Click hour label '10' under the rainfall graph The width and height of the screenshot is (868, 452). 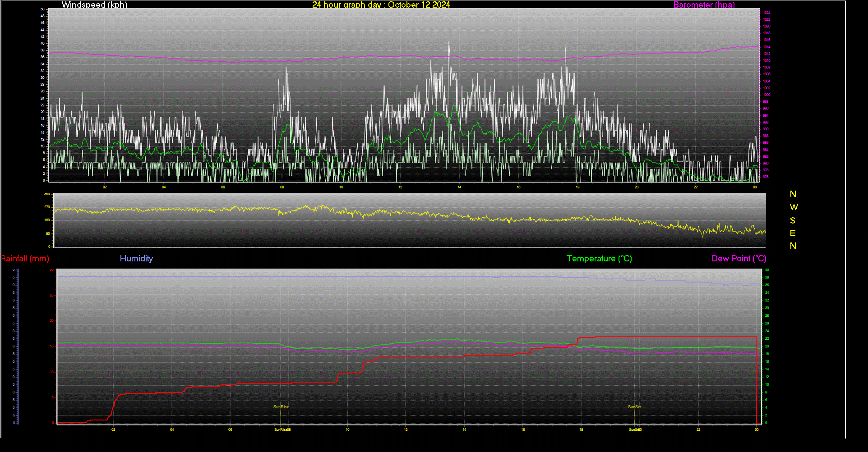coord(347,429)
